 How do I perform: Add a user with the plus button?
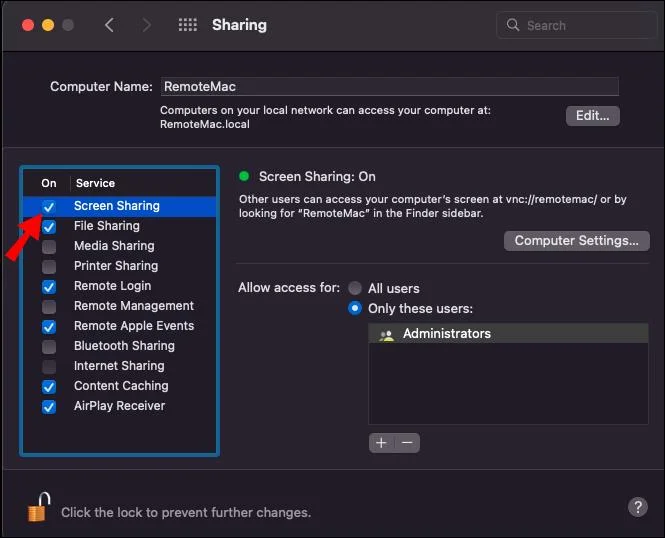click(381, 442)
